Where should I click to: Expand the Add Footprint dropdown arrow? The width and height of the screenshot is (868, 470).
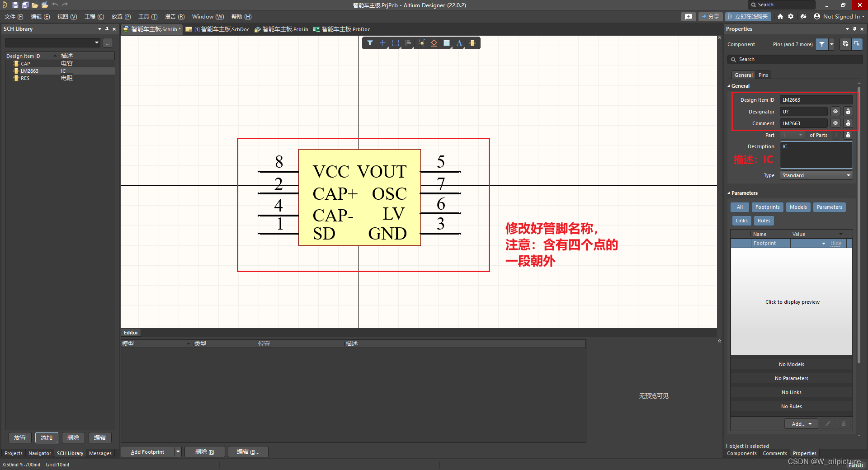tap(178, 452)
